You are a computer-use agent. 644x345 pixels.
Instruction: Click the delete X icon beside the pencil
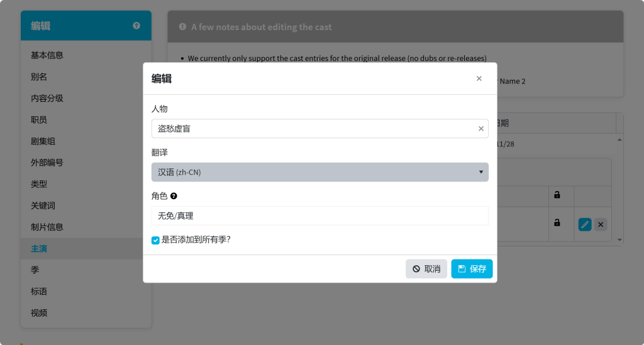coord(601,224)
